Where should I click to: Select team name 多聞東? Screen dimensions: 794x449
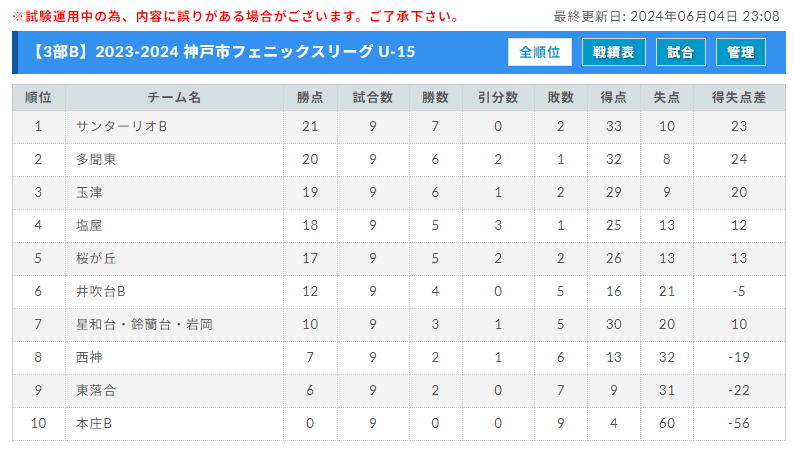[96, 159]
